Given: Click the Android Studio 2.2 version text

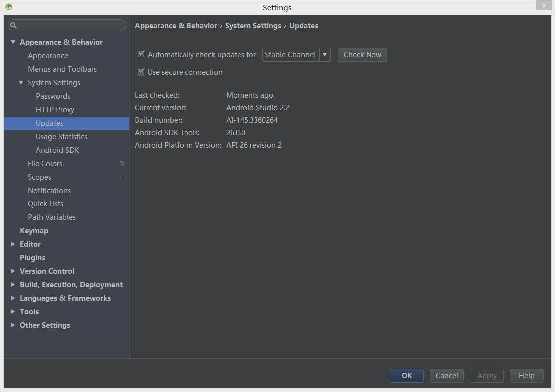Looking at the screenshot, I should (x=258, y=108).
